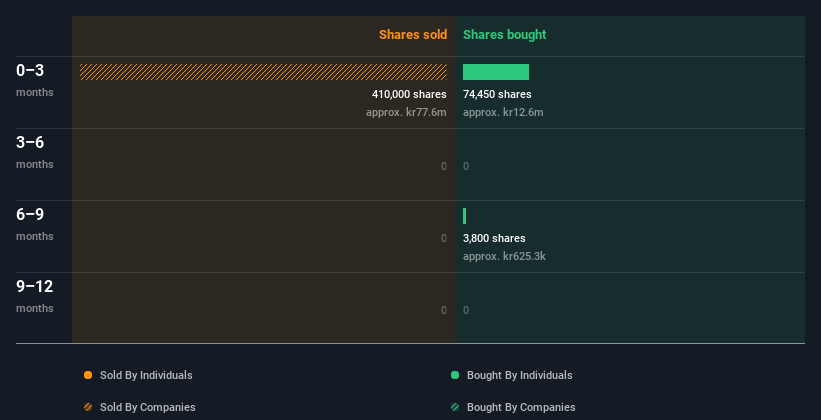Click the hatched orange shares sold bar
The image size is (821, 420).
pyautogui.click(x=263, y=72)
